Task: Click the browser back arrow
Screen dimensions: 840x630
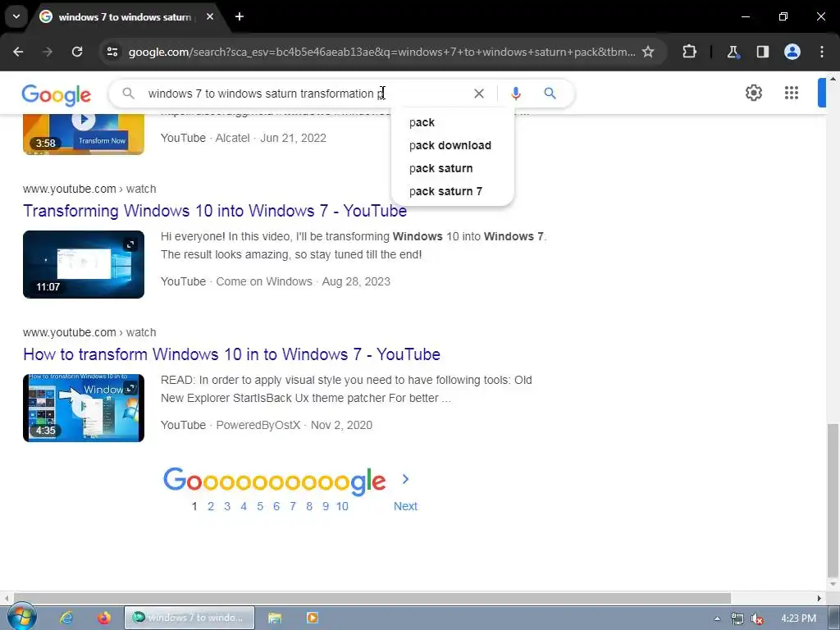Action: tap(18, 52)
